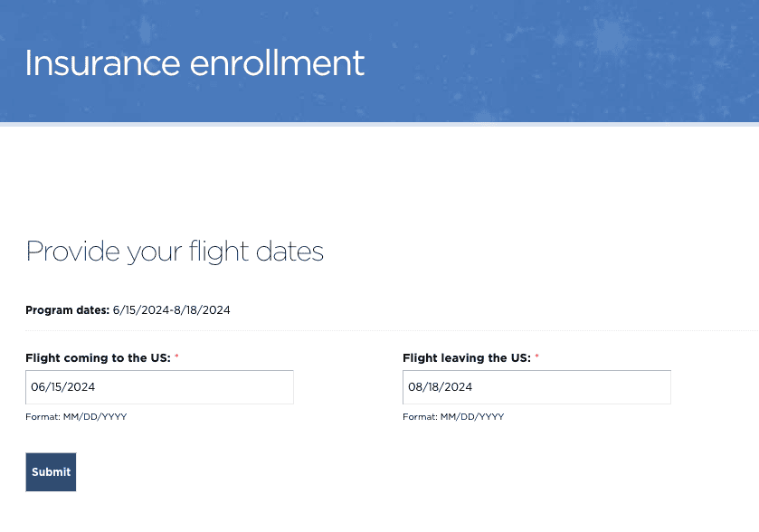Click the "Insurance enrollment" page title
Image resolution: width=759 pixels, height=532 pixels.
tap(194, 63)
